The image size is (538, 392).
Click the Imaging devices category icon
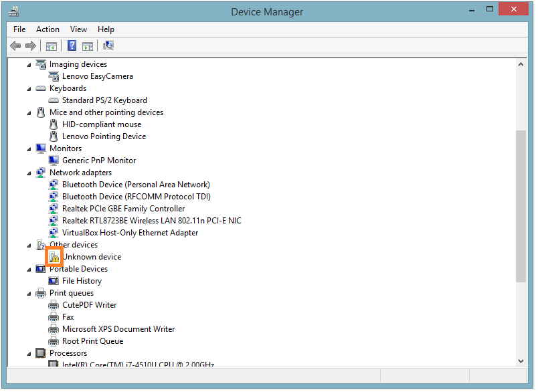click(x=41, y=64)
